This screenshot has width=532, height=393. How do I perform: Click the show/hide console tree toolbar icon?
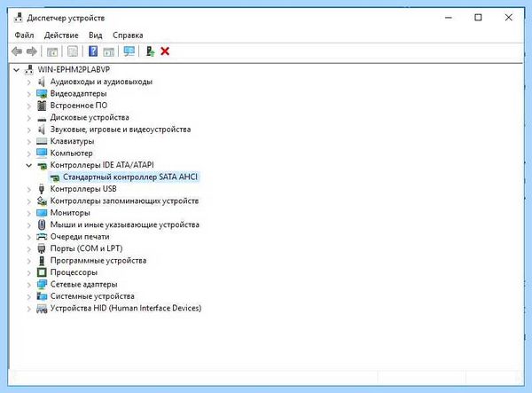52,51
